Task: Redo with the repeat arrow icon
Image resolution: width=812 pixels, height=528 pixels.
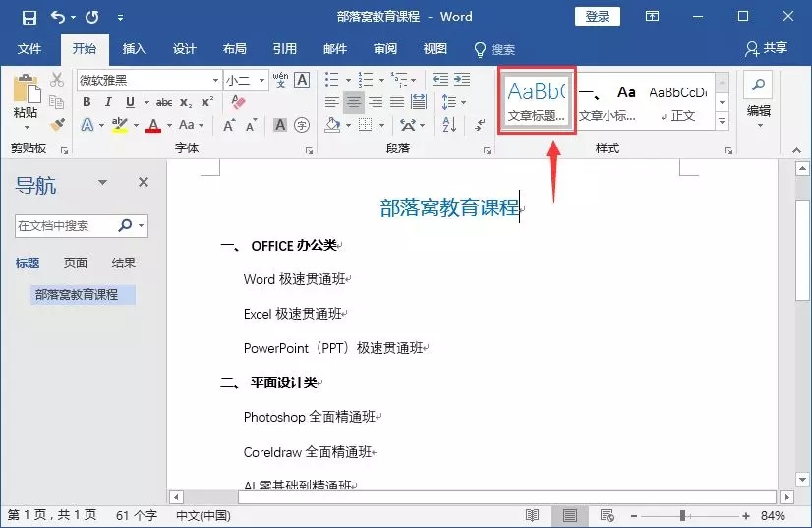Action: click(x=92, y=17)
